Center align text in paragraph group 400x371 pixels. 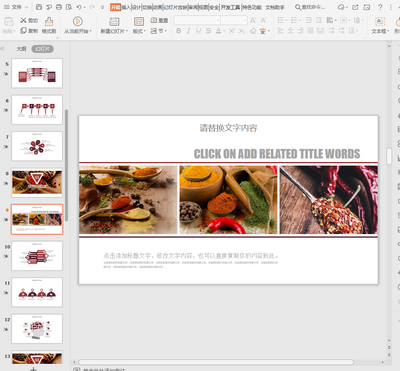point(290,31)
